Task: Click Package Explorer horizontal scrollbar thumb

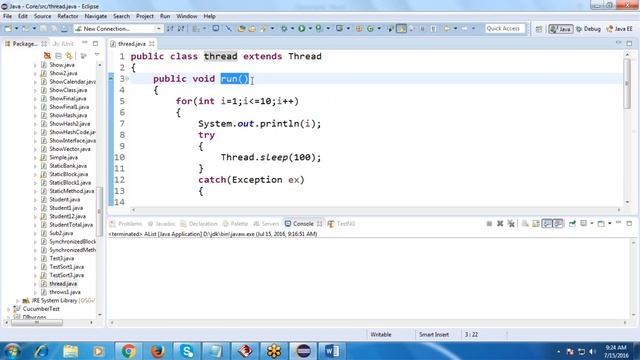Action: 37,322
